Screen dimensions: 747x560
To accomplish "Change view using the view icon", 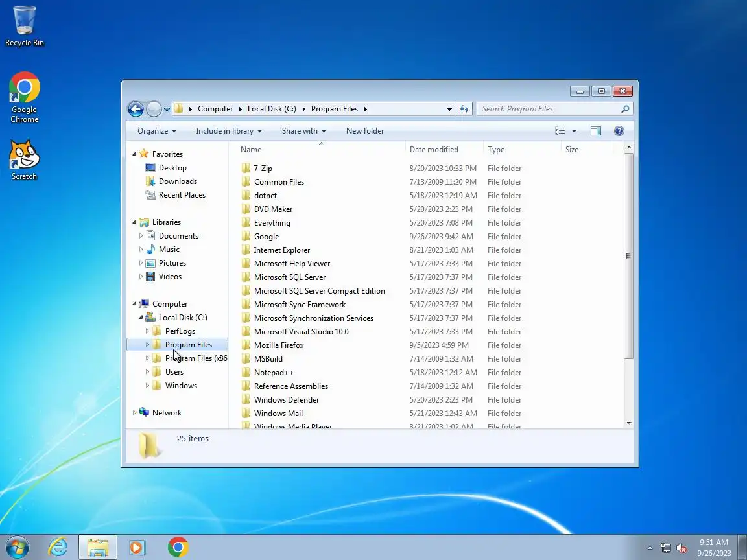I will (560, 131).
